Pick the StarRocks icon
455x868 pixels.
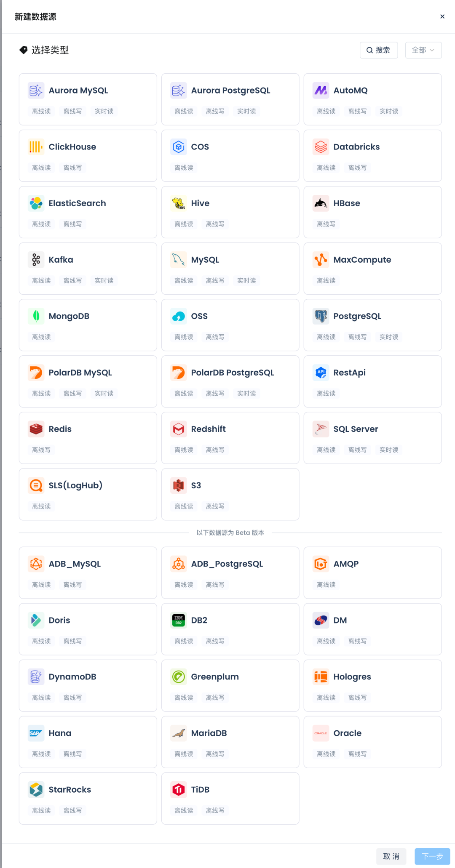point(36,790)
